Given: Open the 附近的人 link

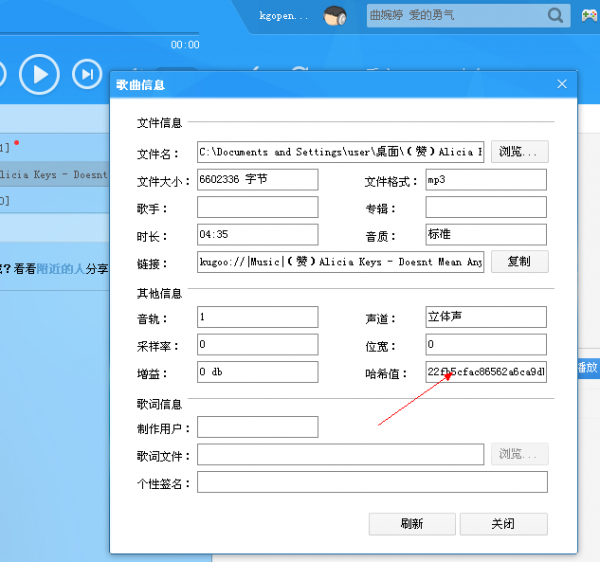Looking at the screenshot, I should [x=60, y=268].
